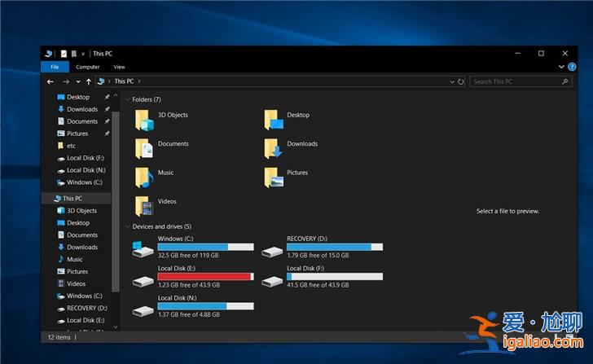Click the Refresh icon beside address bar

coord(461,81)
